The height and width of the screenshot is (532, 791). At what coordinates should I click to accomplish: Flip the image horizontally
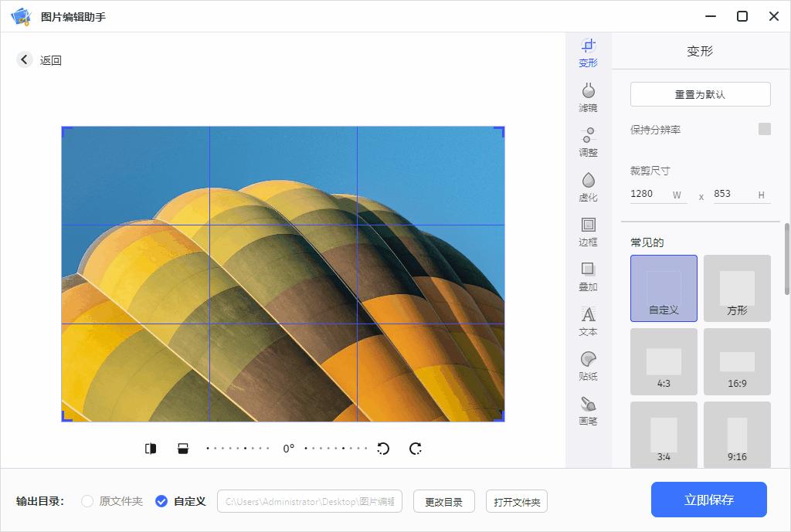[x=151, y=448]
